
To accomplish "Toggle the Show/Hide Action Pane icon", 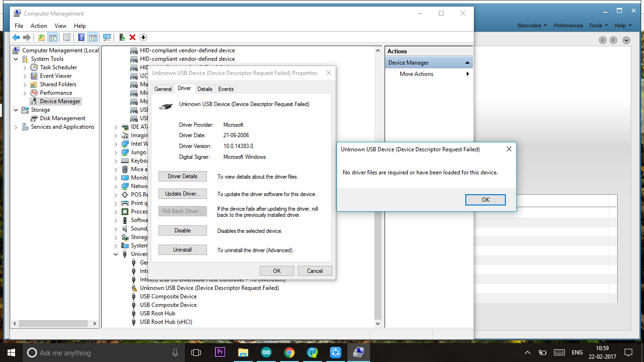I will click(93, 37).
